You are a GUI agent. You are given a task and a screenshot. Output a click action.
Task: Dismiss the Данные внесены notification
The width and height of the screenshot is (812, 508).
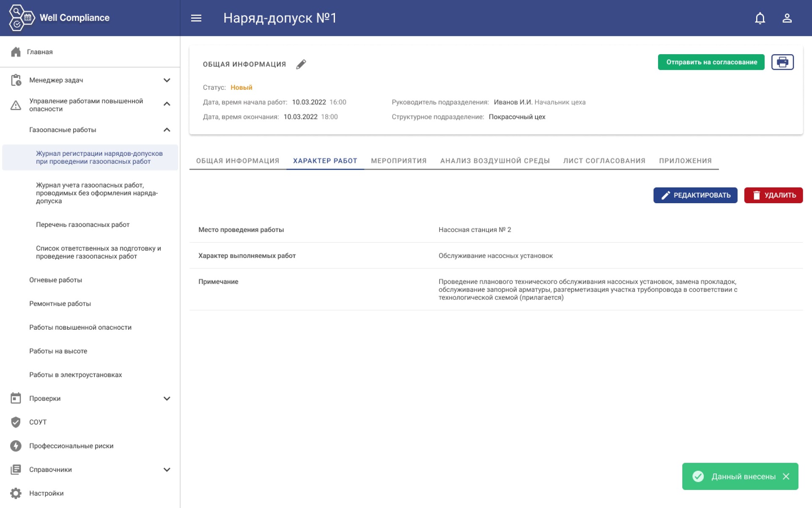(x=786, y=477)
